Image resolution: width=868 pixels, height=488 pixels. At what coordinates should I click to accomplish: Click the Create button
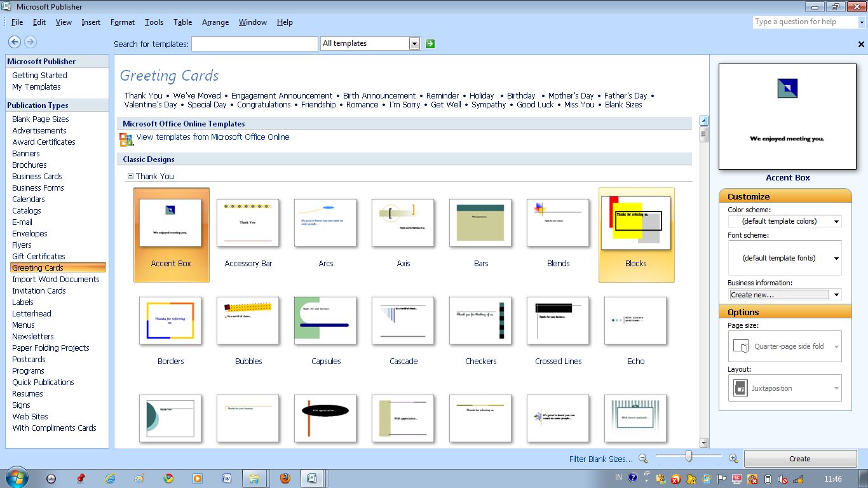point(799,459)
